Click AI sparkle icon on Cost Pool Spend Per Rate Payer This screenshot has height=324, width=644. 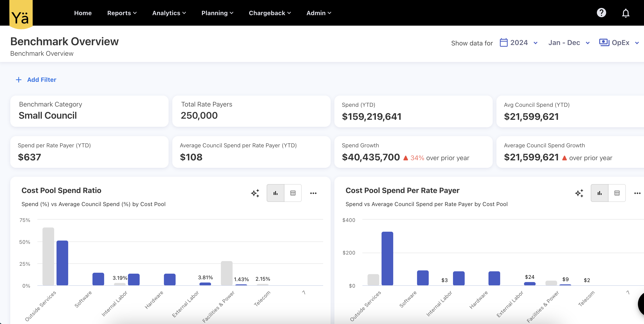[x=579, y=193]
